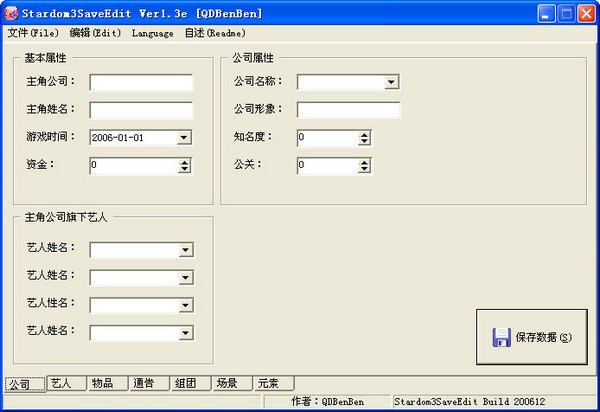Click the 主角姓名 text field
This screenshot has height=412, width=600.
click(x=141, y=110)
